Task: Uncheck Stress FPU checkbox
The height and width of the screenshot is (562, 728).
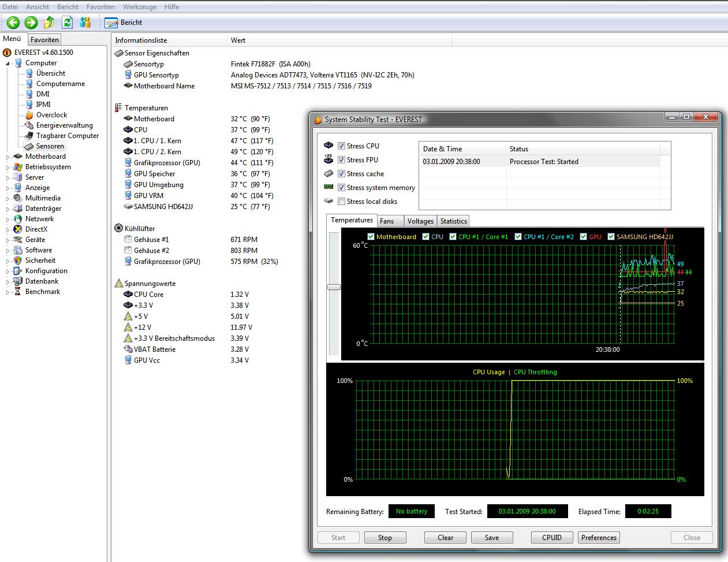Action: [x=342, y=160]
